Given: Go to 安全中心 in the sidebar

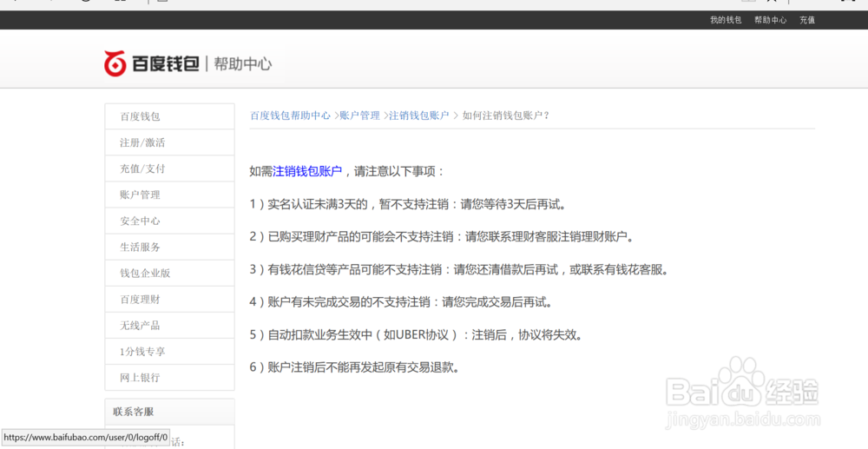Looking at the screenshot, I should (x=169, y=221).
